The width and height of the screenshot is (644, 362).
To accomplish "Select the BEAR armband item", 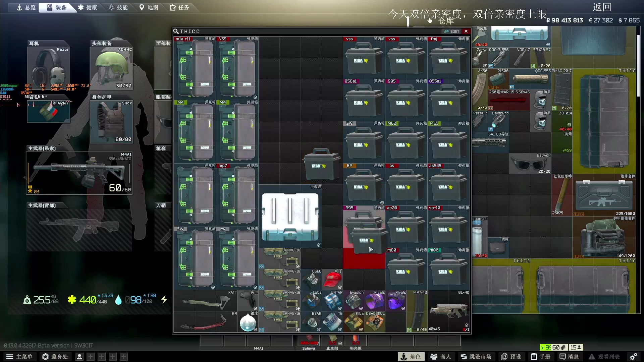I will (x=311, y=322).
